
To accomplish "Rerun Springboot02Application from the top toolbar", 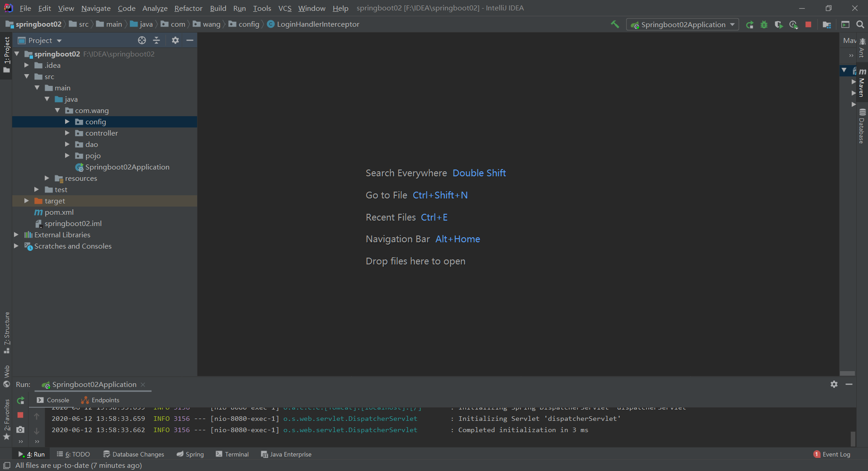I will (x=750, y=25).
